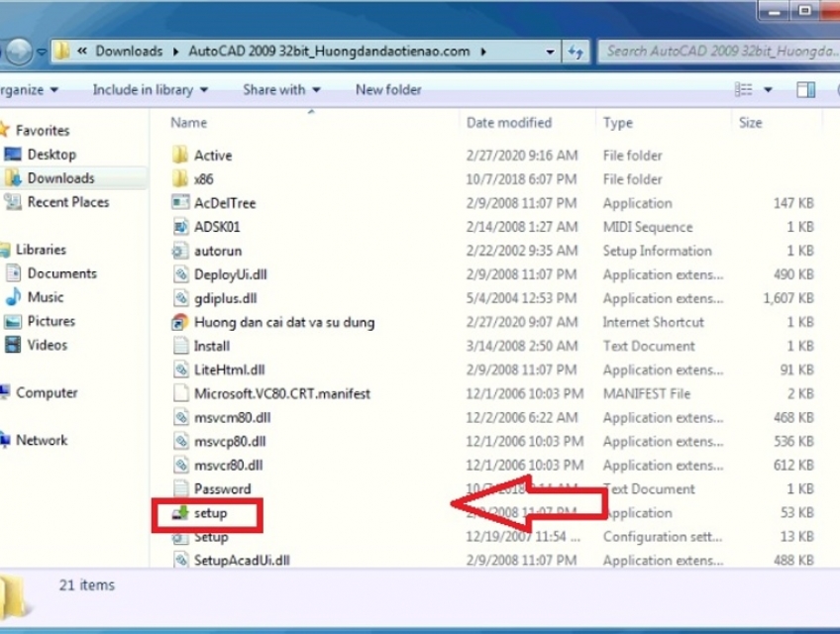Screen dimensions: 840x634
Task: Select the Huong dan cai dat shortcut icon
Action: 179,322
